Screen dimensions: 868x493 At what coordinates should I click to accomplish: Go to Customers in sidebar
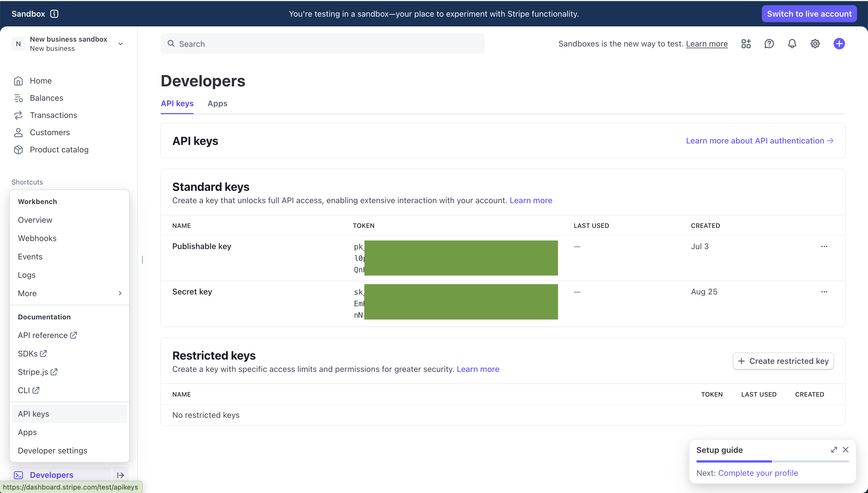click(50, 132)
